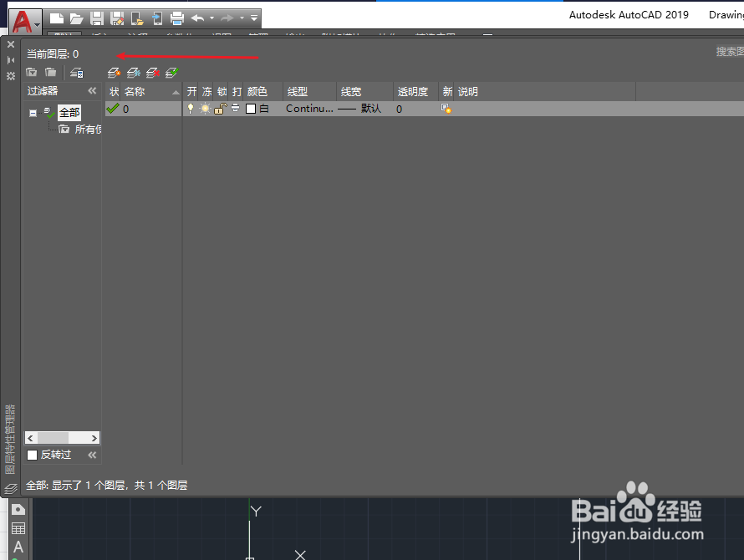Undo the last action
744x560 pixels.
click(197, 18)
